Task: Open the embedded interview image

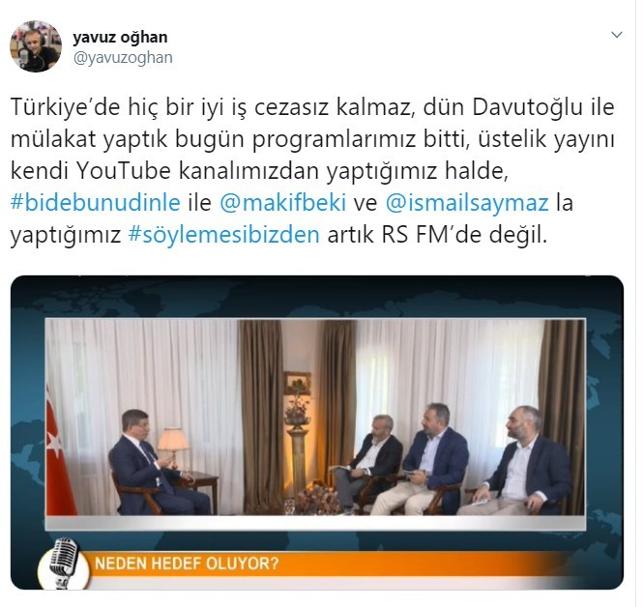Action: click(317, 432)
